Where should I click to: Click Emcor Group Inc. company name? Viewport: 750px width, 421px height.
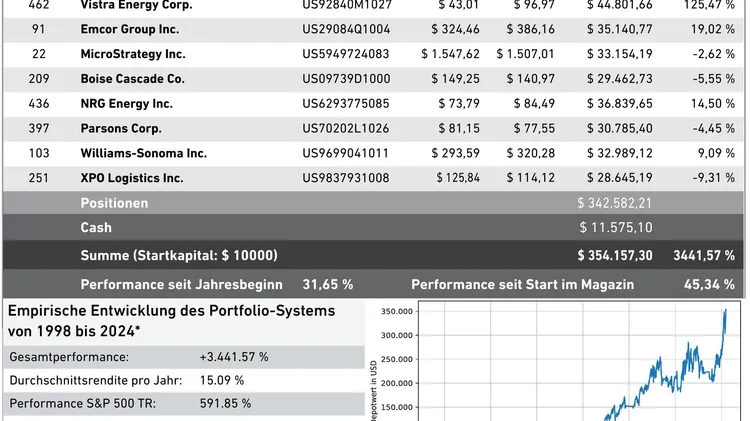coord(130,29)
